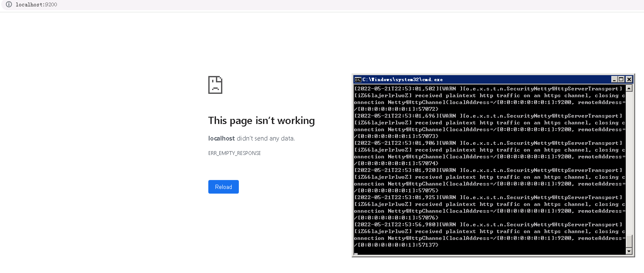Minimize the cmd.exe console window
The image size is (644, 273).
(614, 79)
